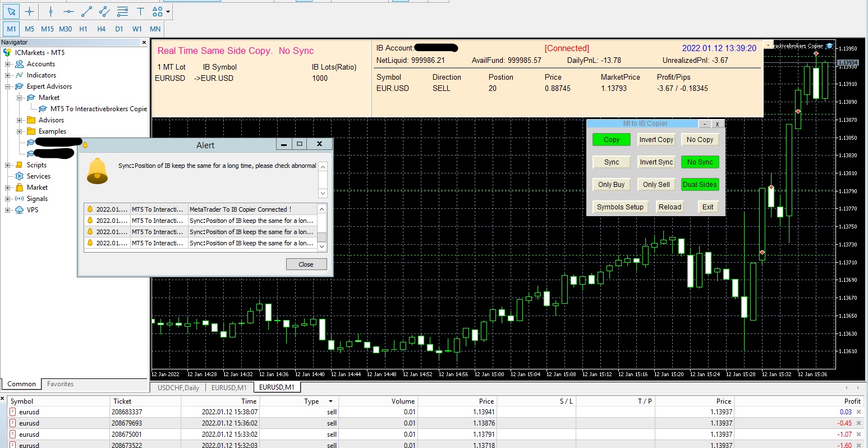
Task: Select the equidistant channel tool
Action: 104,11
